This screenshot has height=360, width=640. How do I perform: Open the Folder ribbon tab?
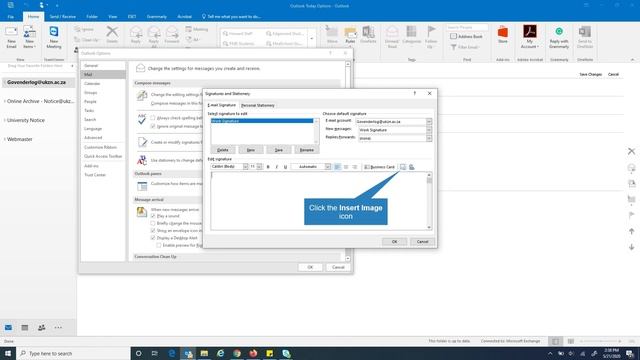pyautogui.click(x=92, y=17)
